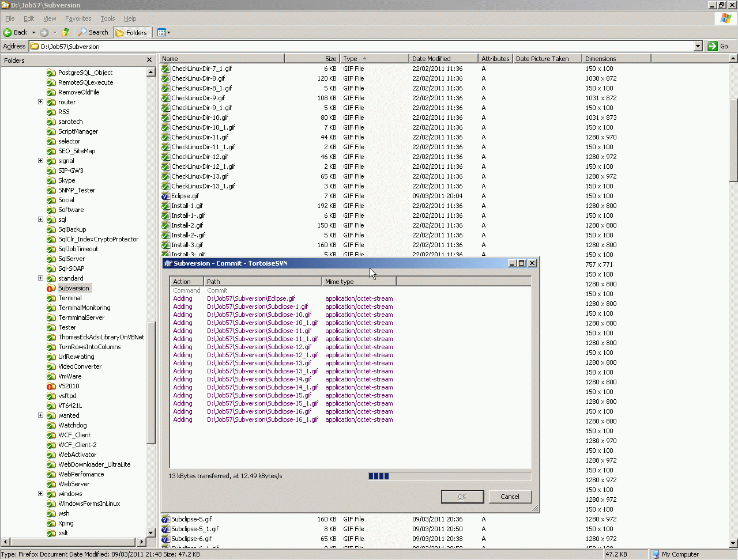The width and height of the screenshot is (738, 560).
Task: Select Subclipse-10.gif row in commit list
Action: [x=350, y=315]
